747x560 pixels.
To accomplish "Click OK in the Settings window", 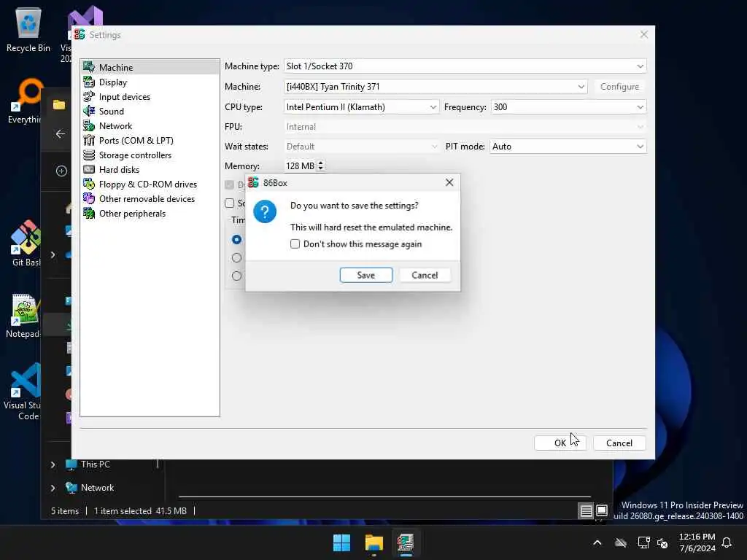I will (560, 443).
